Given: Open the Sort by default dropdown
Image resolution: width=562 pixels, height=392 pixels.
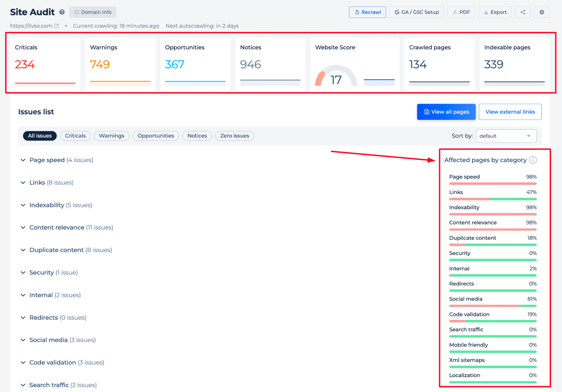Looking at the screenshot, I should tap(506, 136).
